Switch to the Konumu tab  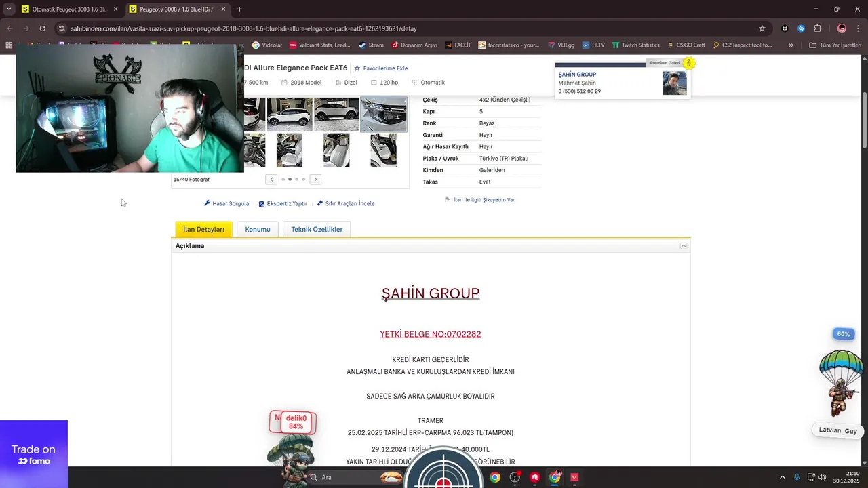click(258, 229)
